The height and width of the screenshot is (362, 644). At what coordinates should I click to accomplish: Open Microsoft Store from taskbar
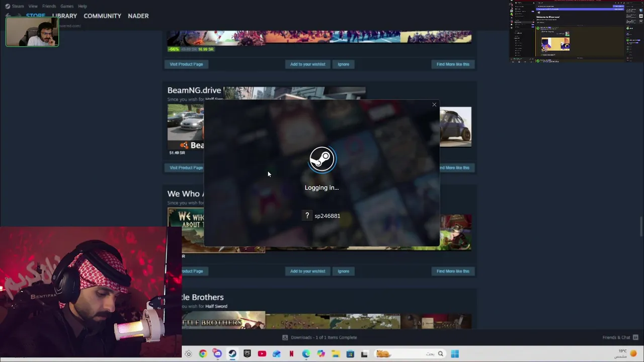pyautogui.click(x=350, y=354)
